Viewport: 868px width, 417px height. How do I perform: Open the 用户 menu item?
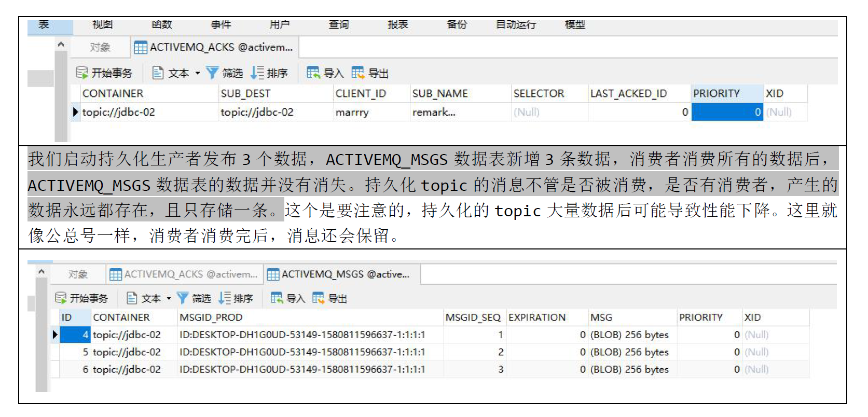pyautogui.click(x=280, y=25)
